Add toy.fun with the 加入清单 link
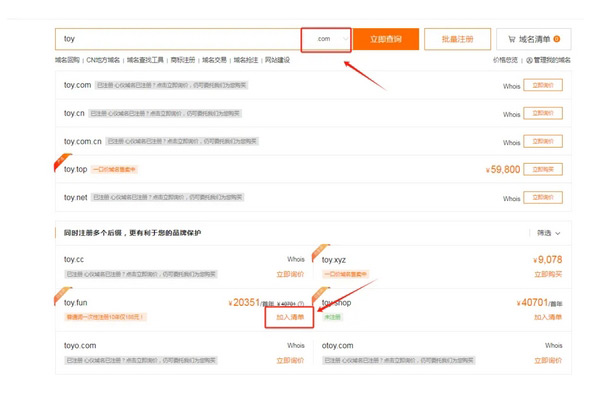 [x=290, y=317]
